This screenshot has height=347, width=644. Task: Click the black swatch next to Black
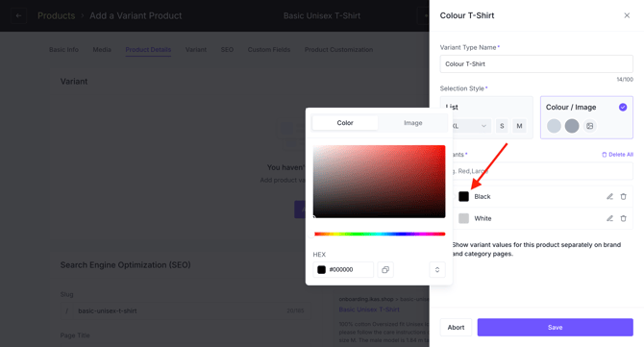(x=463, y=197)
